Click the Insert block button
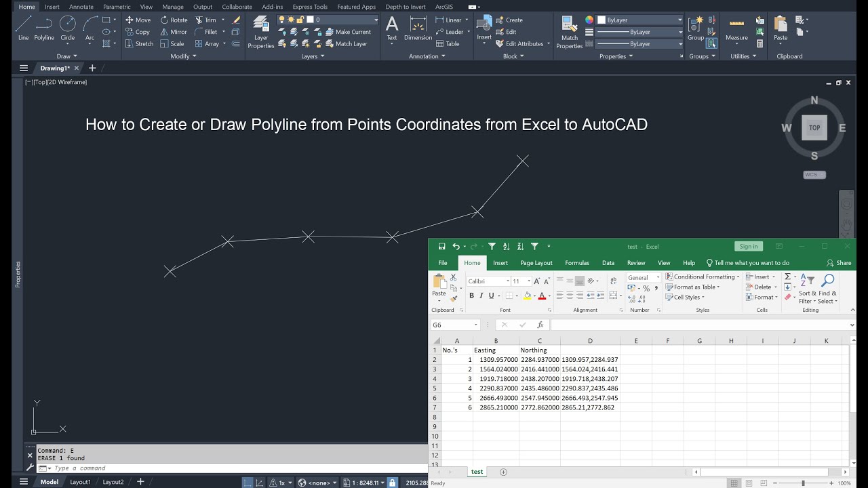This screenshot has height=488, width=868. [484, 28]
